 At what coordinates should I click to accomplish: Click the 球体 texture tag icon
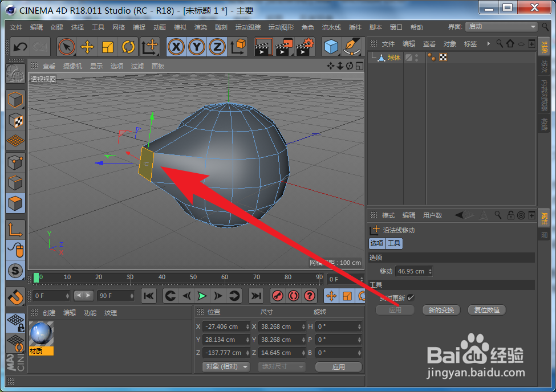click(x=443, y=58)
